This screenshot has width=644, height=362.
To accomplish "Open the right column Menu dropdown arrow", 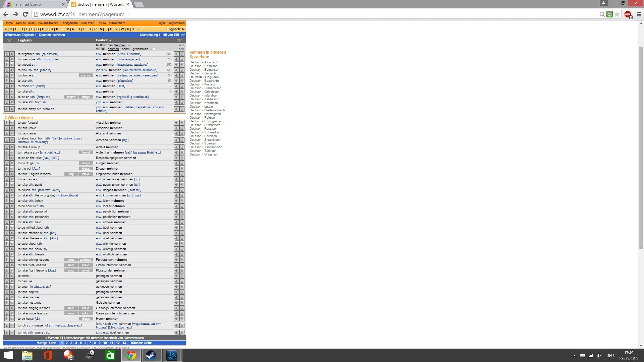I will point(179,40).
